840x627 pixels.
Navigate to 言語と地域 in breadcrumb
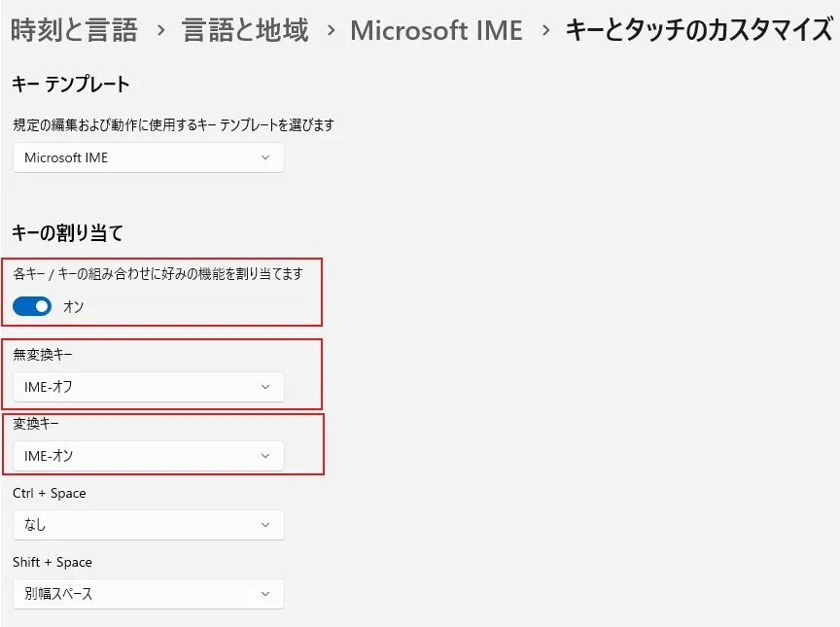pos(245,31)
